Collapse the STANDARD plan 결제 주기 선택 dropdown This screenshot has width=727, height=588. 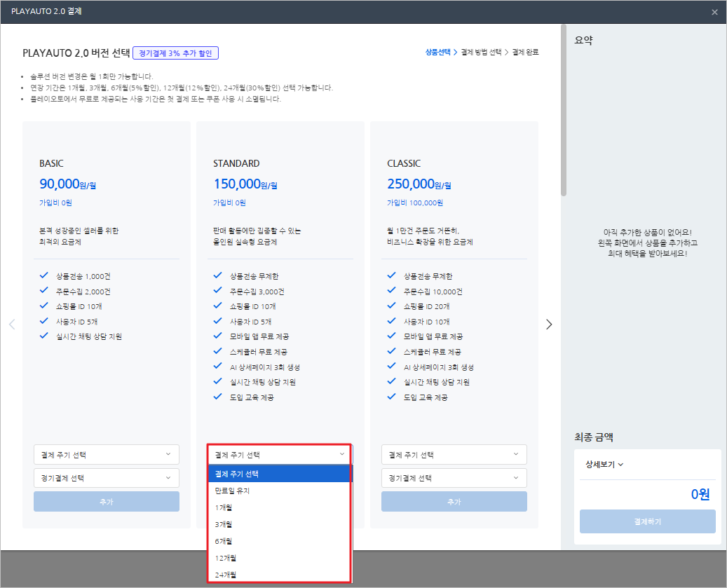(279, 455)
